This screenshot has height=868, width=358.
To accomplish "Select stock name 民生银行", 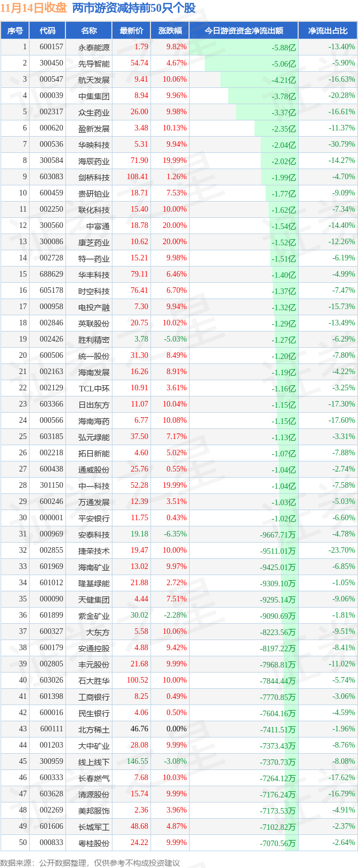I will pos(94,713).
